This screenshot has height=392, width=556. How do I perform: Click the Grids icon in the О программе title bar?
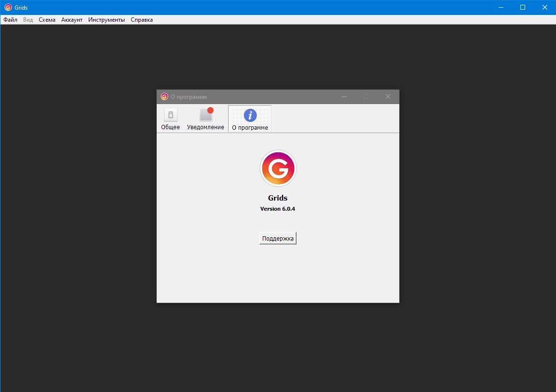coord(164,97)
